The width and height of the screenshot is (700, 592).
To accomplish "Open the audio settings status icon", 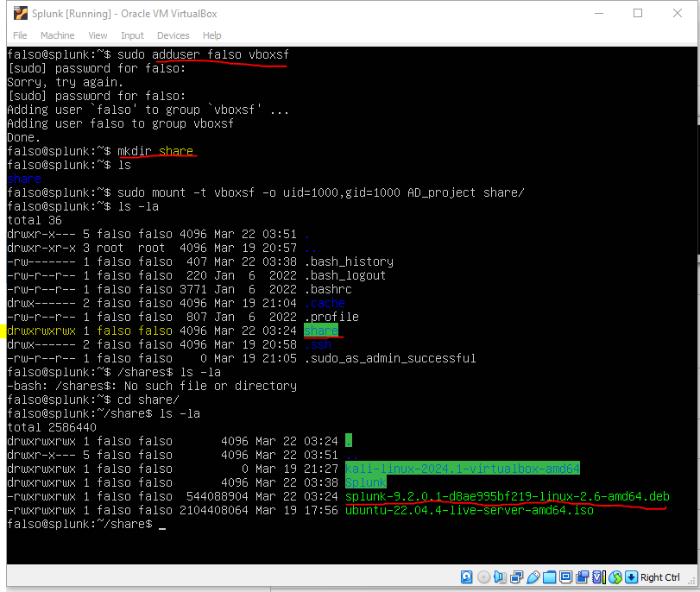I will click(500, 577).
